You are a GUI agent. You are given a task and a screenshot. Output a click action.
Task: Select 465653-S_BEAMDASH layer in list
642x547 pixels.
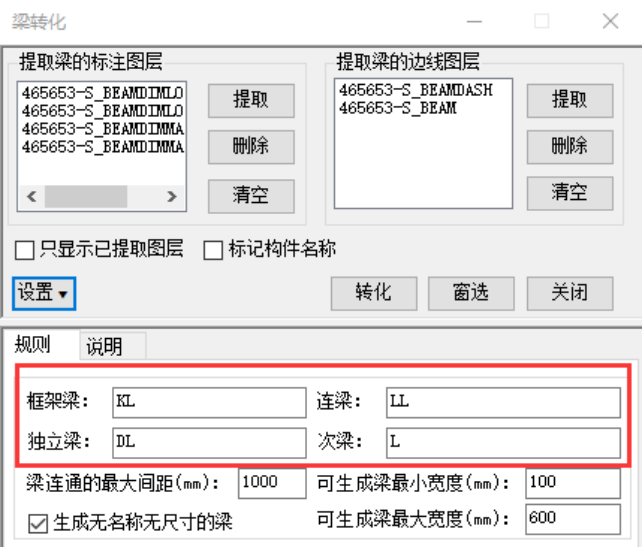coord(415,90)
